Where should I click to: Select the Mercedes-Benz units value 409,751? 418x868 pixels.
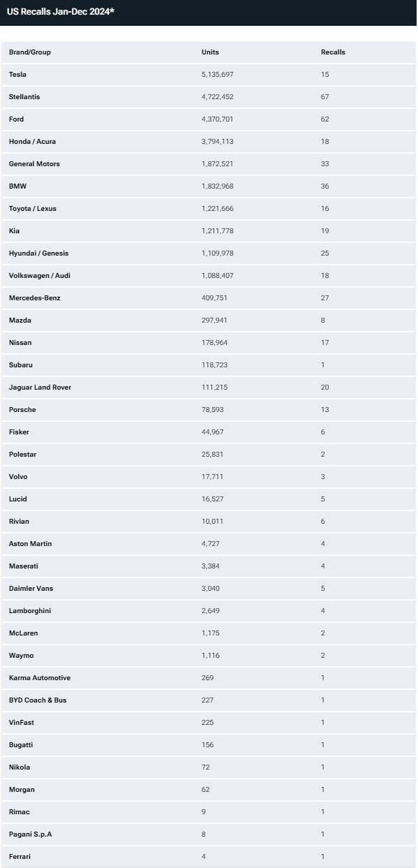tap(214, 298)
